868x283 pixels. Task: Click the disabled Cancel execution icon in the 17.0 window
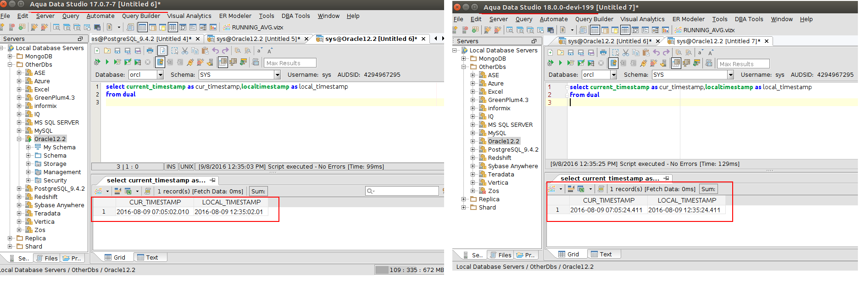[x=148, y=62]
